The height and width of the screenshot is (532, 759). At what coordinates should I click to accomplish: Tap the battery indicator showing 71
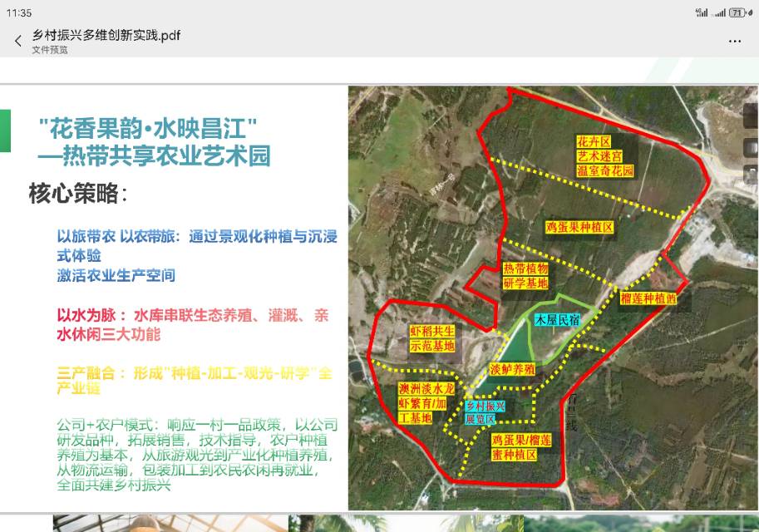(x=738, y=12)
